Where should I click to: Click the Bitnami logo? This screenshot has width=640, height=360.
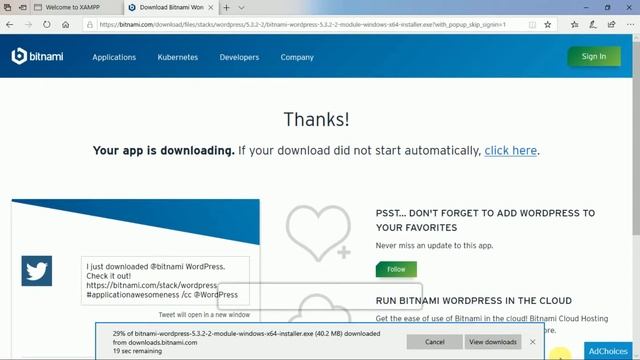click(x=37, y=56)
